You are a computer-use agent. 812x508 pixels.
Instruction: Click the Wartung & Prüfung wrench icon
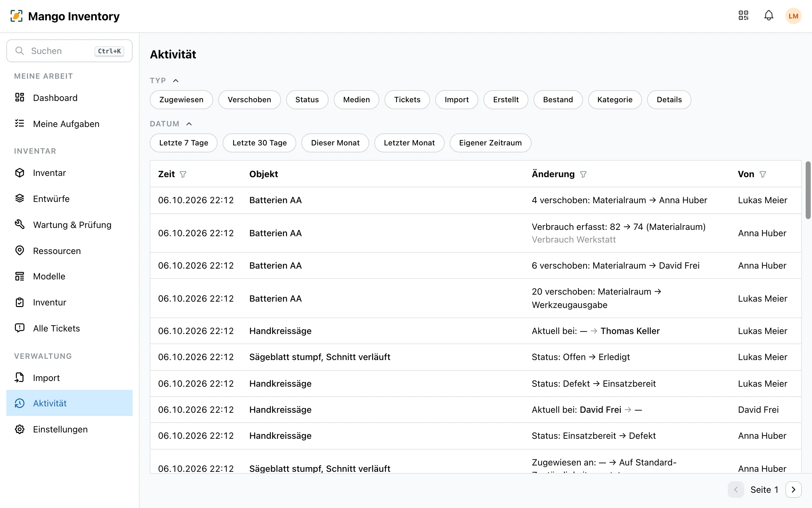pos(20,224)
